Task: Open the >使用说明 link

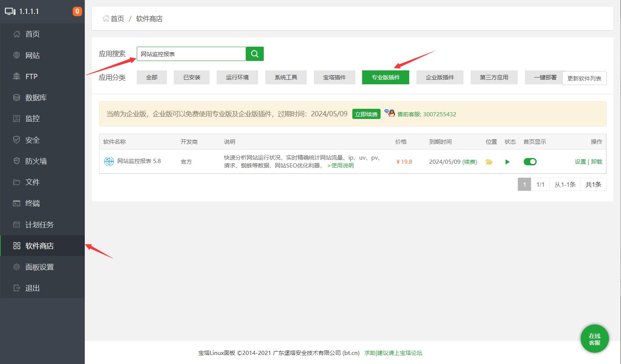Action: point(340,165)
